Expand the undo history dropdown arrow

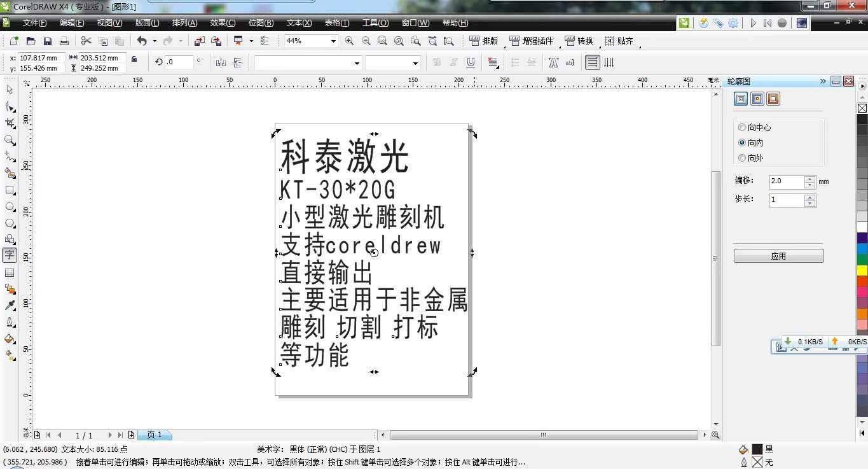coord(154,41)
